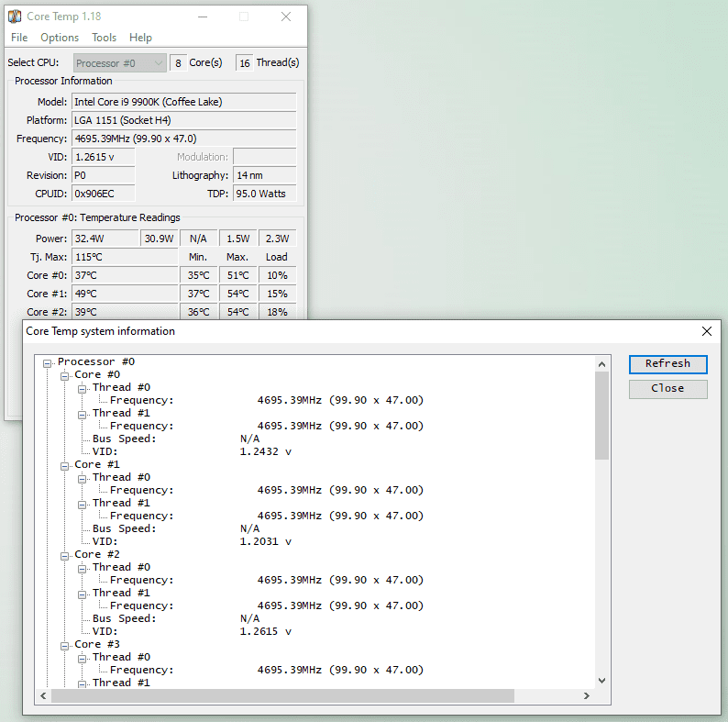The image size is (728, 722).
Task: Click the Core Temp app icon in title bar
Action: click(x=15, y=17)
